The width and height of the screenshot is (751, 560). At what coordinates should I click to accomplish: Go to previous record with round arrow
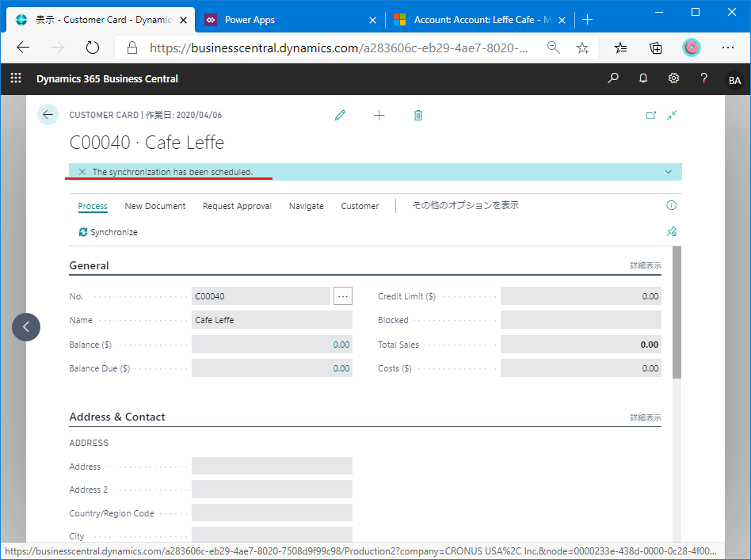(x=26, y=326)
